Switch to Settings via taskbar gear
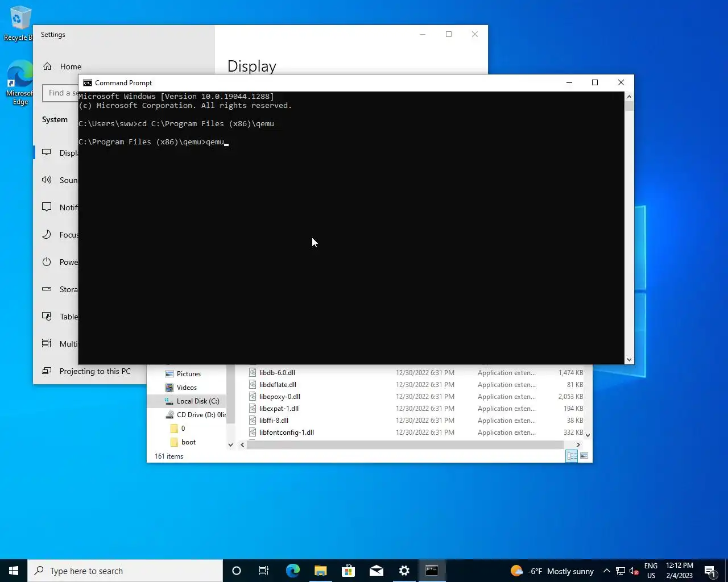Image resolution: width=728 pixels, height=582 pixels. tap(404, 571)
